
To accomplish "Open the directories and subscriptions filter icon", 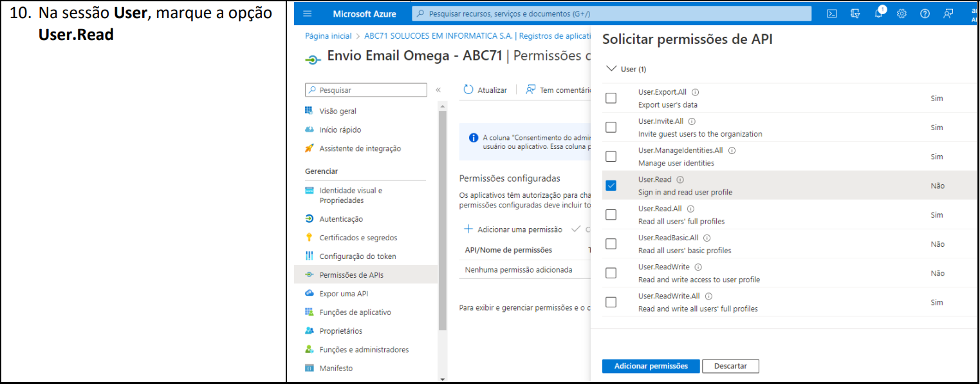I will click(855, 14).
